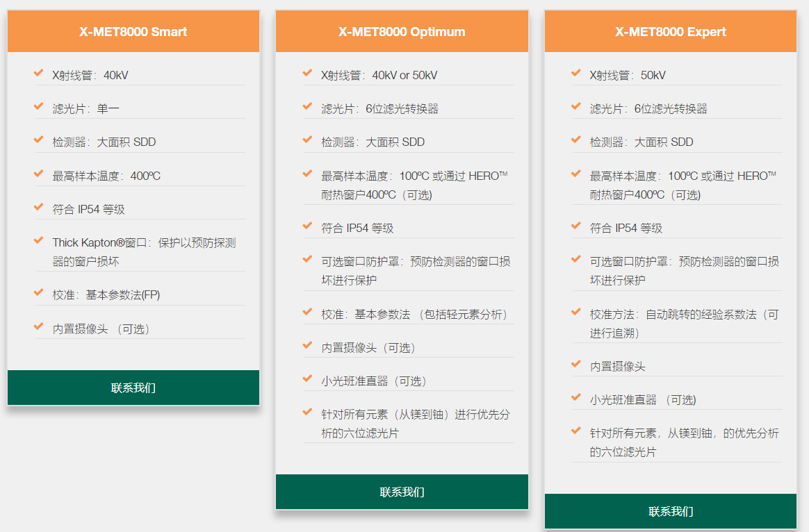This screenshot has height=532, width=809.
Task: Click text 滤光片：6位滤光转换器 in Expert card
Action: [x=648, y=109]
